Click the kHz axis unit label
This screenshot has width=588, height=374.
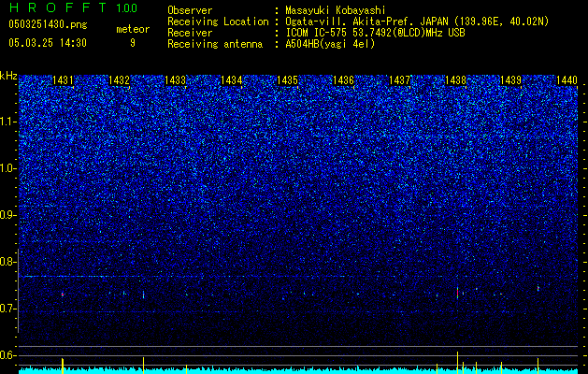click(8, 76)
